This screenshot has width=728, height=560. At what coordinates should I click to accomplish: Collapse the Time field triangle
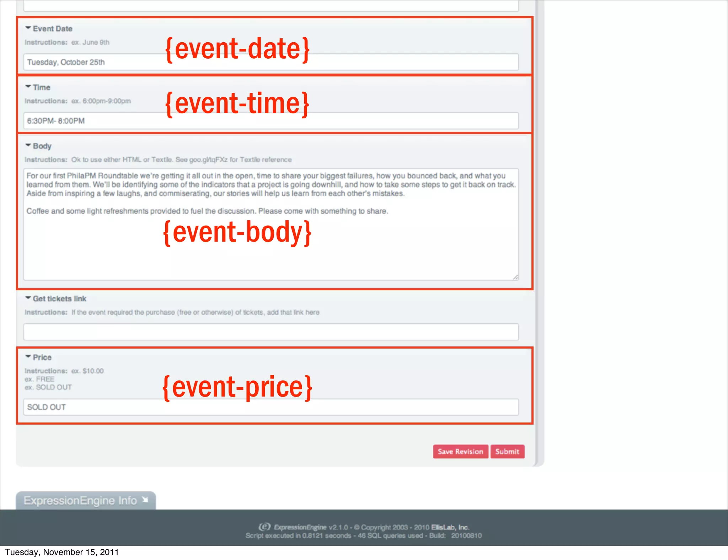pos(28,86)
